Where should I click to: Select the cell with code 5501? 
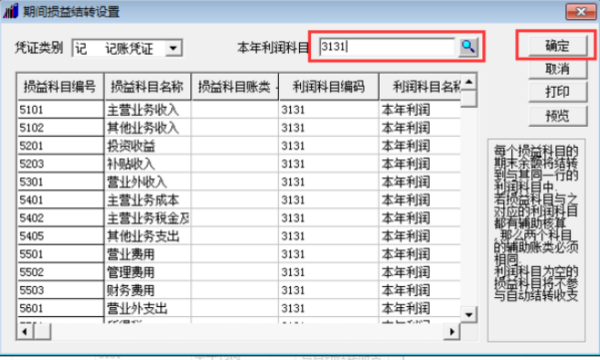[60, 254]
